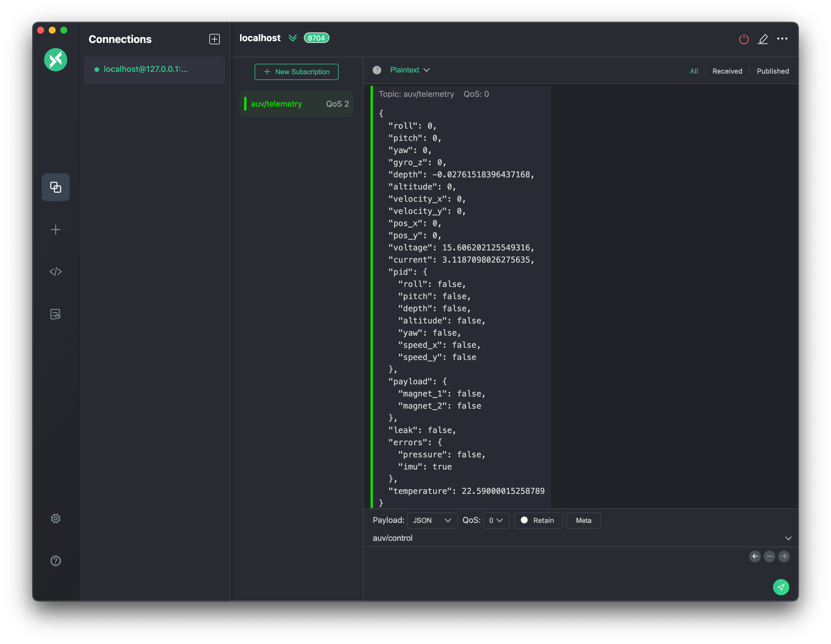
Task: Click the Meta button
Action: [583, 520]
